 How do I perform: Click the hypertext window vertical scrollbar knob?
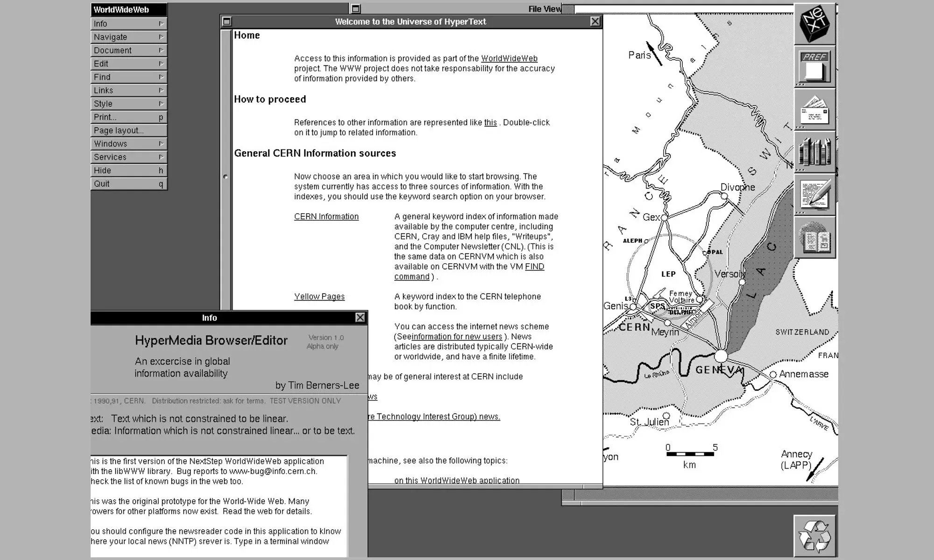[x=226, y=177]
